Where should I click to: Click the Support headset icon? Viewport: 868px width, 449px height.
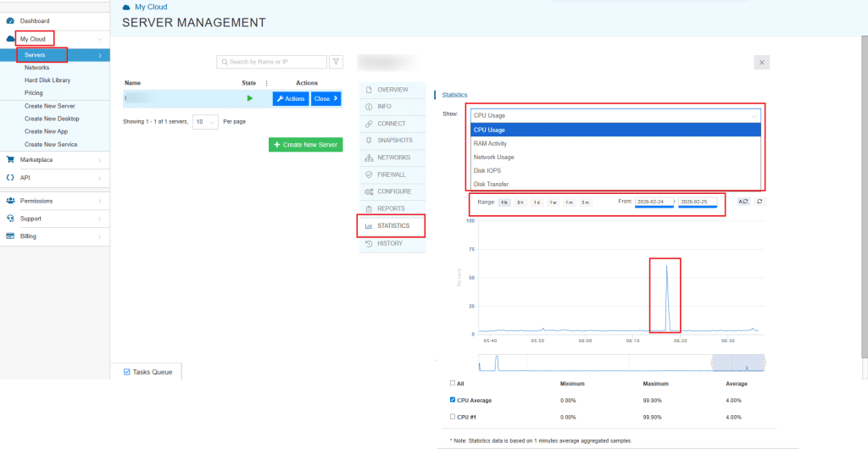pos(10,219)
